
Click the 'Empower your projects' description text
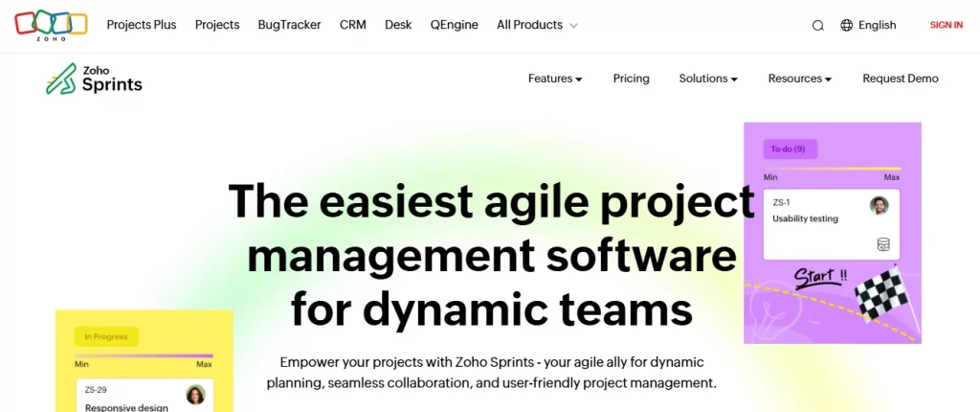(x=491, y=372)
